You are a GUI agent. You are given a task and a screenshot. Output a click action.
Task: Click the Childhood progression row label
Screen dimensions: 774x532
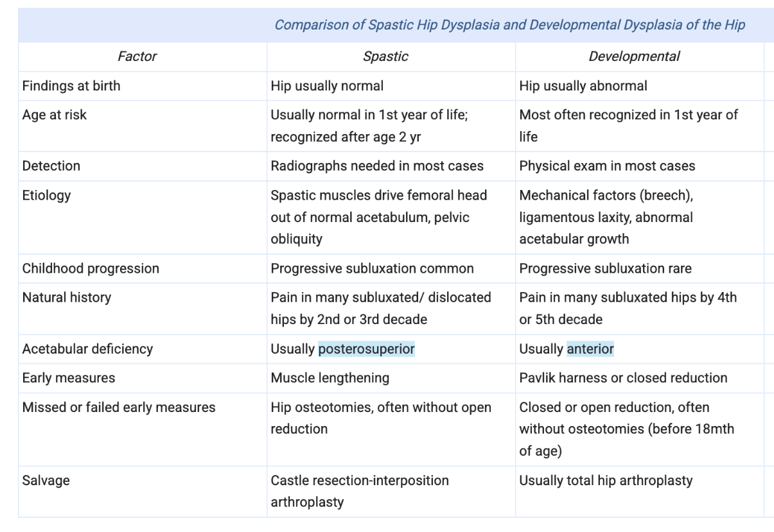(91, 268)
